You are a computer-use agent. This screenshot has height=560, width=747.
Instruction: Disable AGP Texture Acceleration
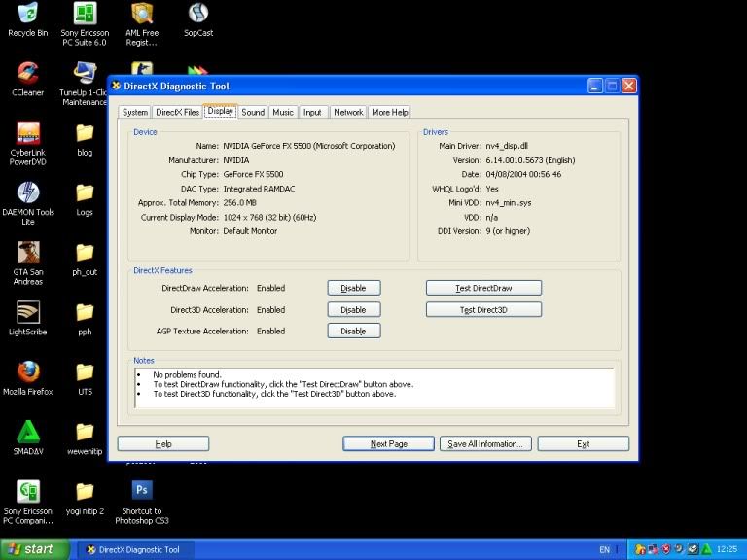click(353, 331)
